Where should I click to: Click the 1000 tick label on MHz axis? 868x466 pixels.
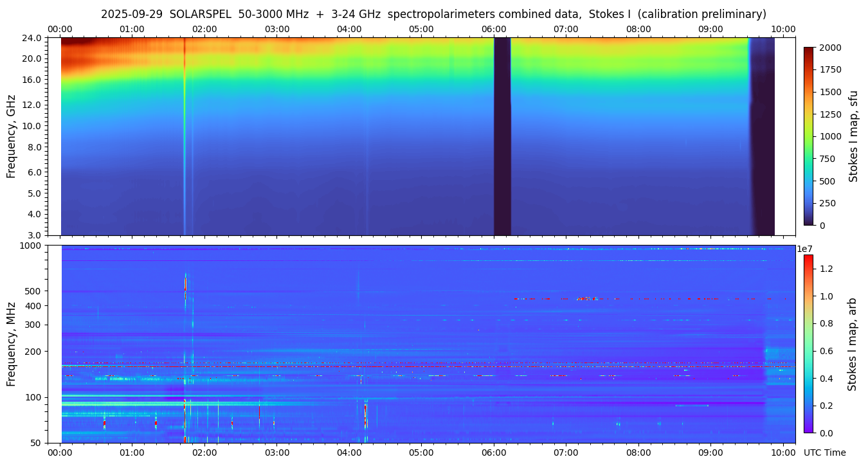click(32, 246)
